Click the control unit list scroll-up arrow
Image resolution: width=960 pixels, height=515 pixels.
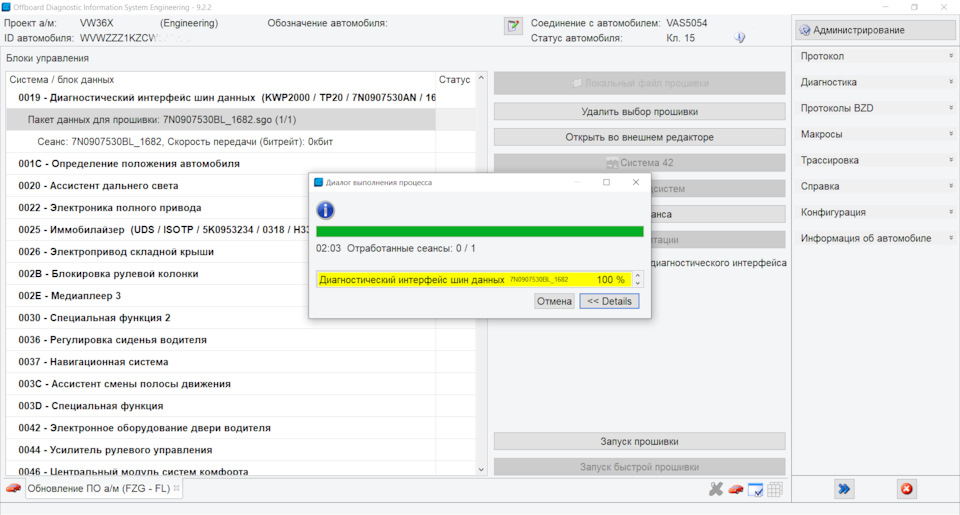[x=481, y=78]
